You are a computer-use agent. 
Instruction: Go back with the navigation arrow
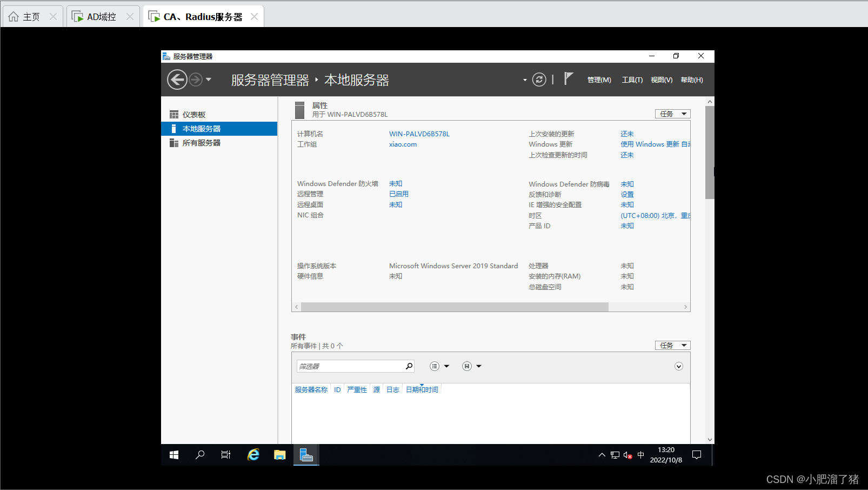[x=177, y=80]
